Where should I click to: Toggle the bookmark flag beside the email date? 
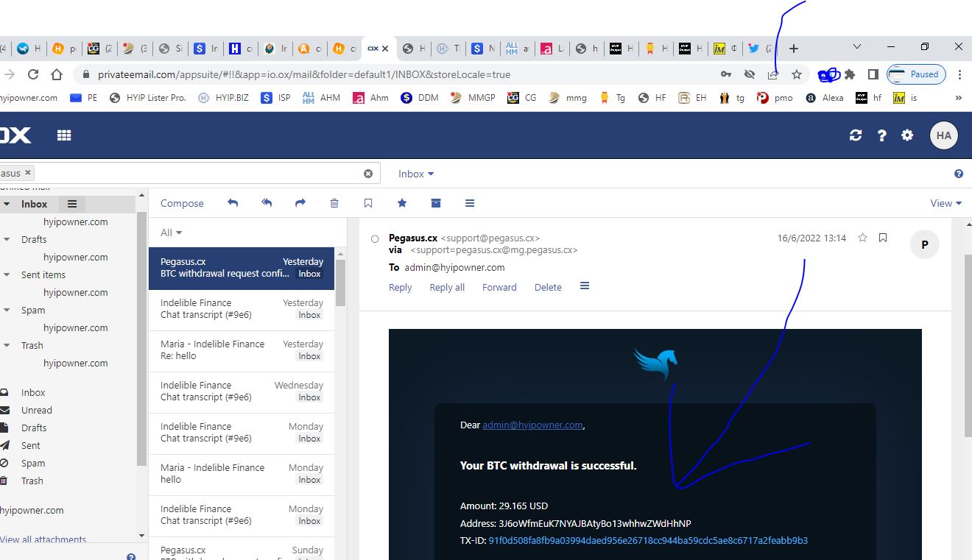click(x=883, y=238)
